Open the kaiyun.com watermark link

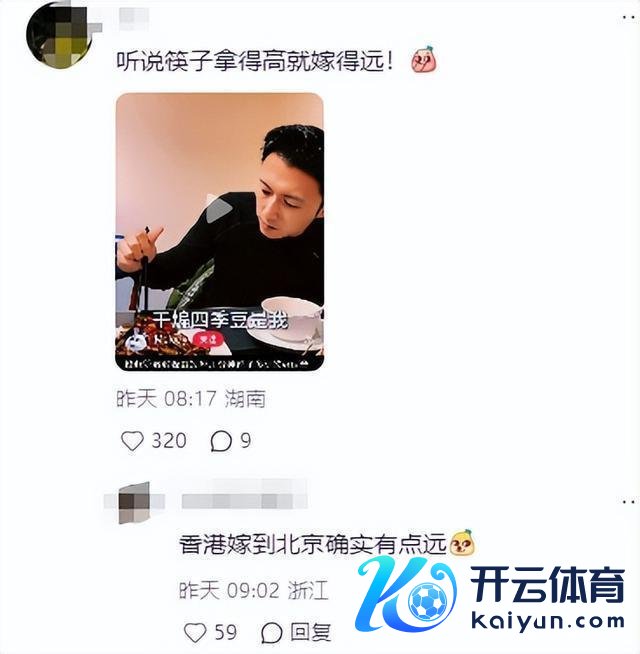[548, 622]
